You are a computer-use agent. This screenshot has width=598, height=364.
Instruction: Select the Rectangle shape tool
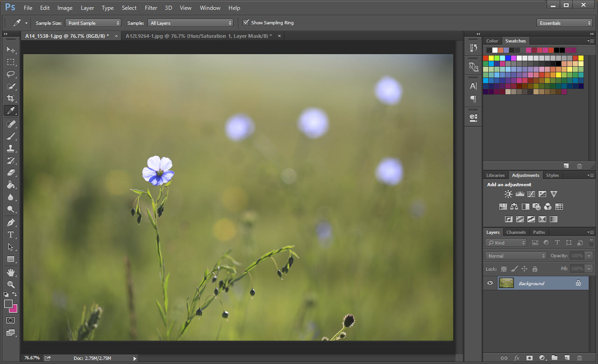click(11, 259)
